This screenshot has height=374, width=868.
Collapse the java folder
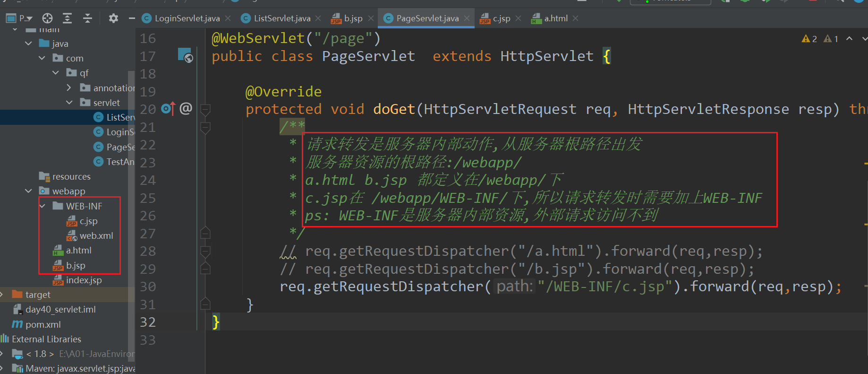pyautogui.click(x=28, y=43)
